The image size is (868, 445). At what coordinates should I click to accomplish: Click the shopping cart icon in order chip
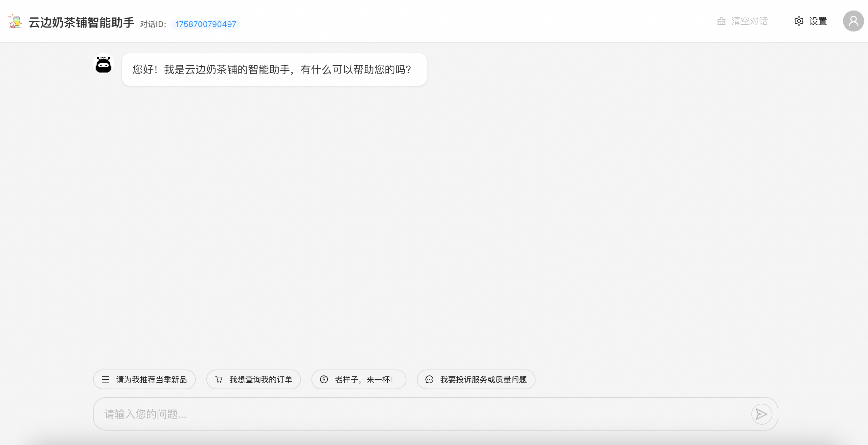tap(219, 379)
